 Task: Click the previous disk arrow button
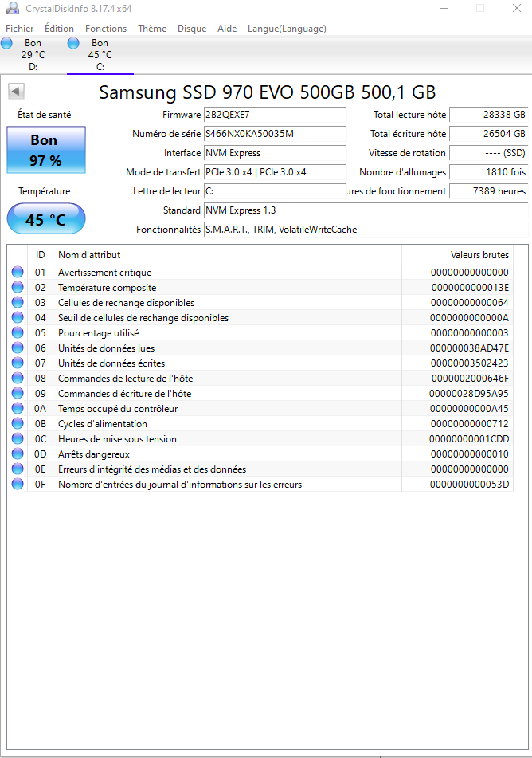(x=16, y=91)
